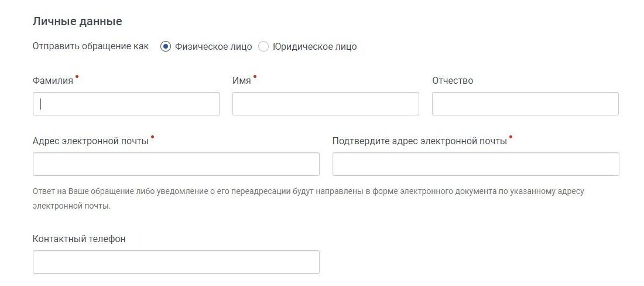Click the Отправить обращение как label

91,46
